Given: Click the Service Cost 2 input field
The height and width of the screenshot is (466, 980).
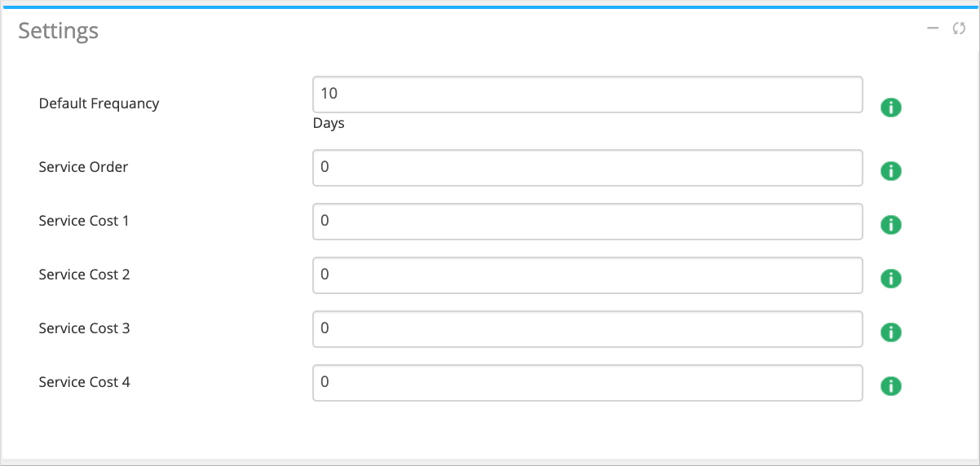Looking at the screenshot, I should click(587, 275).
